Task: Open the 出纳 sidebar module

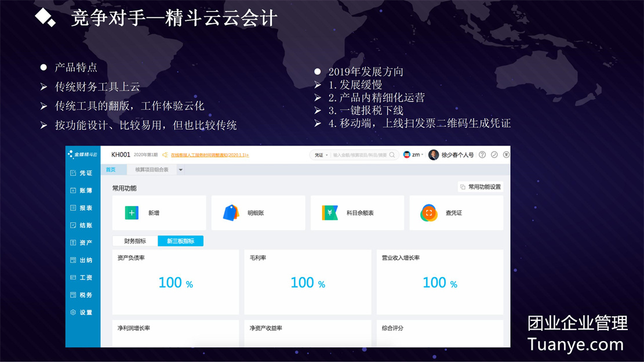Action: 81,260
